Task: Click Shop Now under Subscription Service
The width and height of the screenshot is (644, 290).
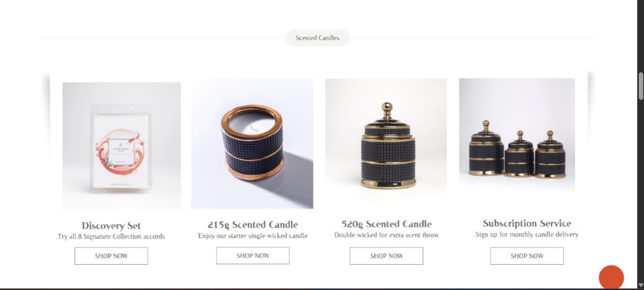Action: point(527,256)
